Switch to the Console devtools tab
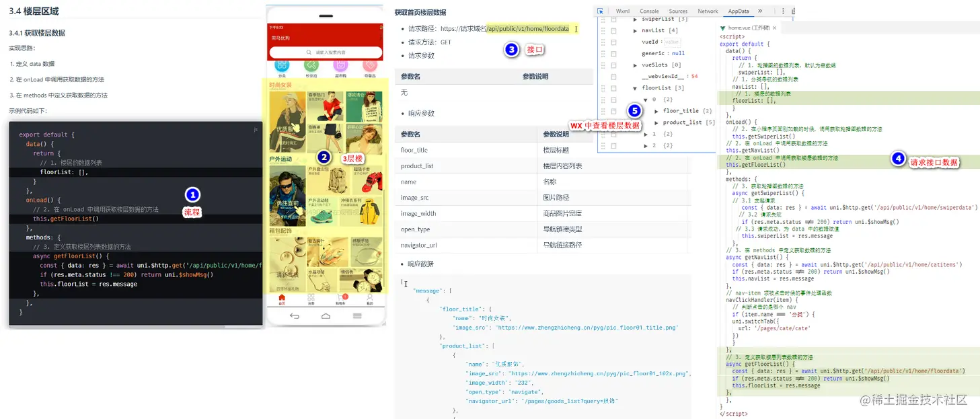The height and width of the screenshot is (419, 980). (x=649, y=11)
